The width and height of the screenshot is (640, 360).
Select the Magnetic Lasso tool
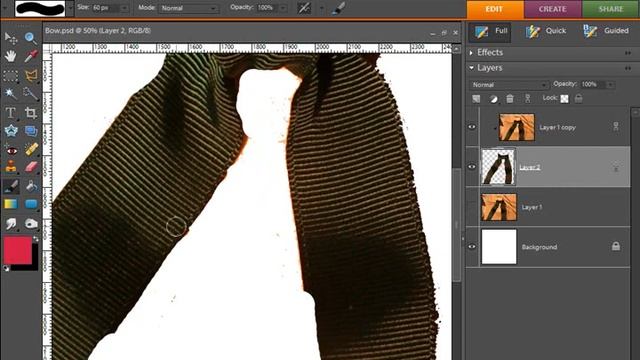tap(31, 76)
